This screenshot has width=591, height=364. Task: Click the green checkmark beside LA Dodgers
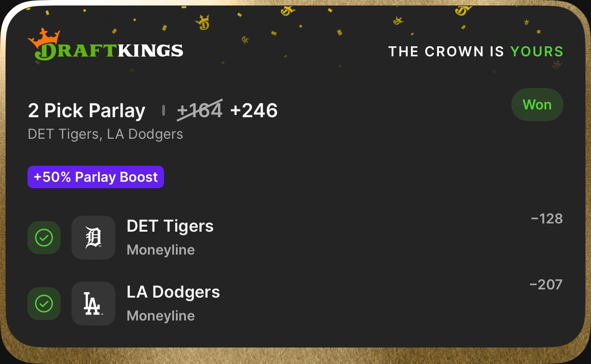click(x=44, y=304)
